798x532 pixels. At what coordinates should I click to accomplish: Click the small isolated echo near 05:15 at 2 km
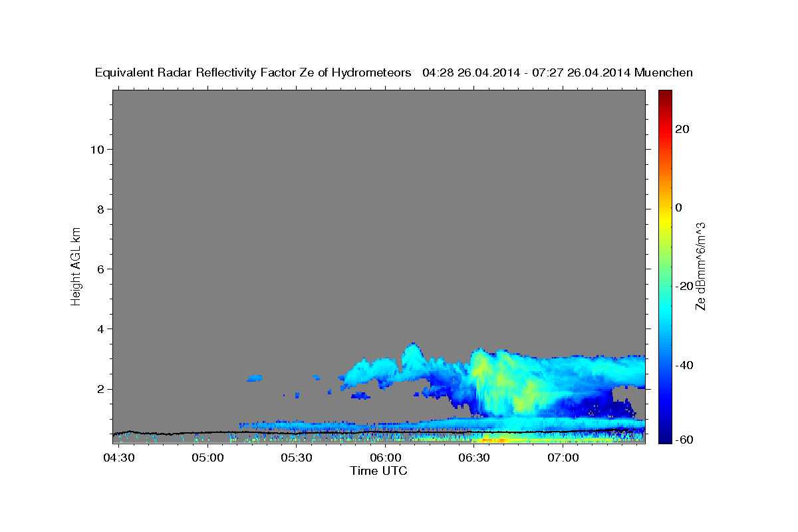pyautogui.click(x=254, y=378)
